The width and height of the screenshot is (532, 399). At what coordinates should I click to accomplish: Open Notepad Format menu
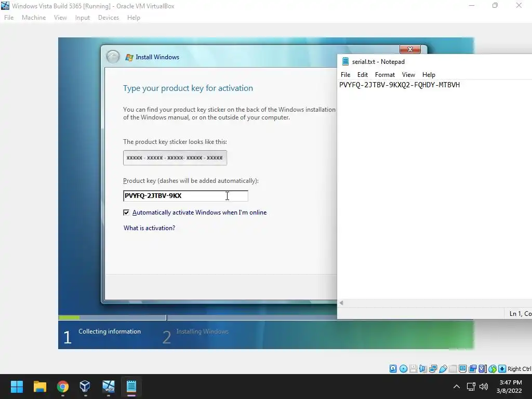(385, 75)
